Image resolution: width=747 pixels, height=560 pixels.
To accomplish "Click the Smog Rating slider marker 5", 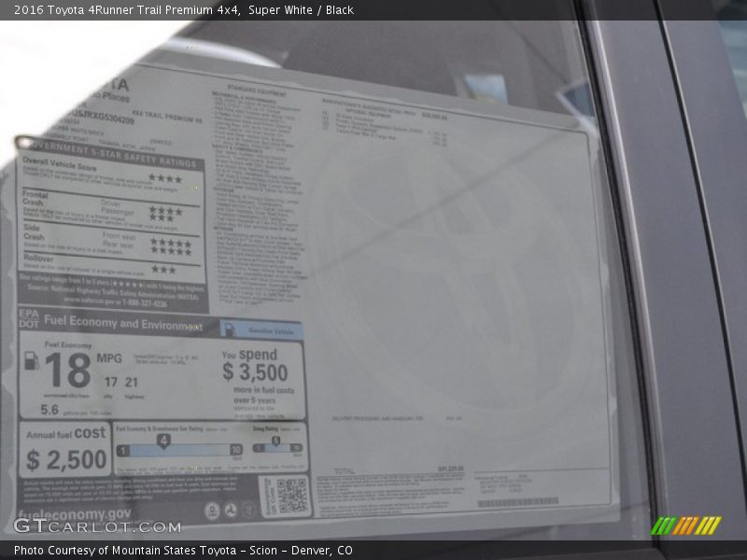I will point(275,441).
